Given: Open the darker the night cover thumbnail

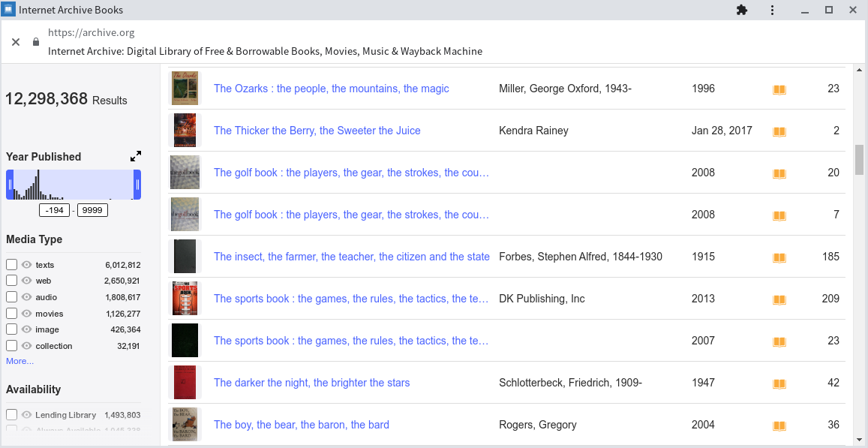Looking at the screenshot, I should [185, 383].
